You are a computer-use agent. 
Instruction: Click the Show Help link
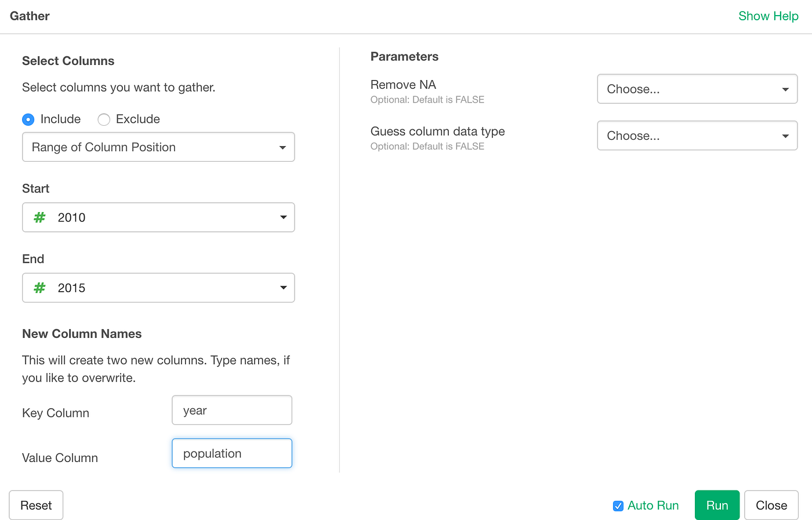[768, 16]
